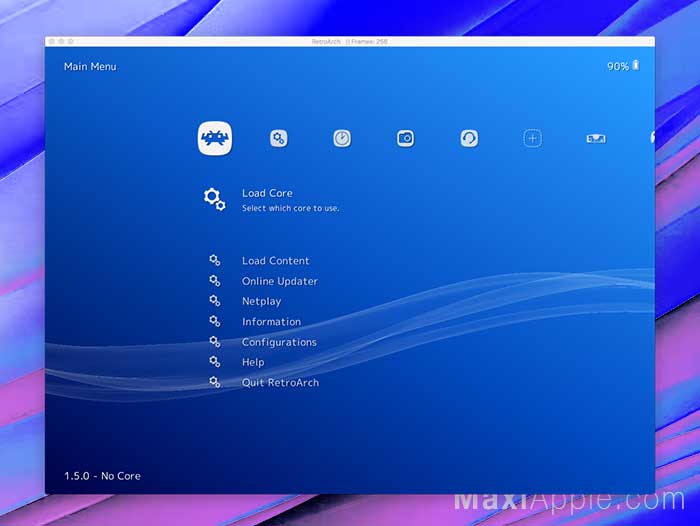Screen dimensions: 700x526
Task: Open the Configurations menu entry
Action: (279, 342)
